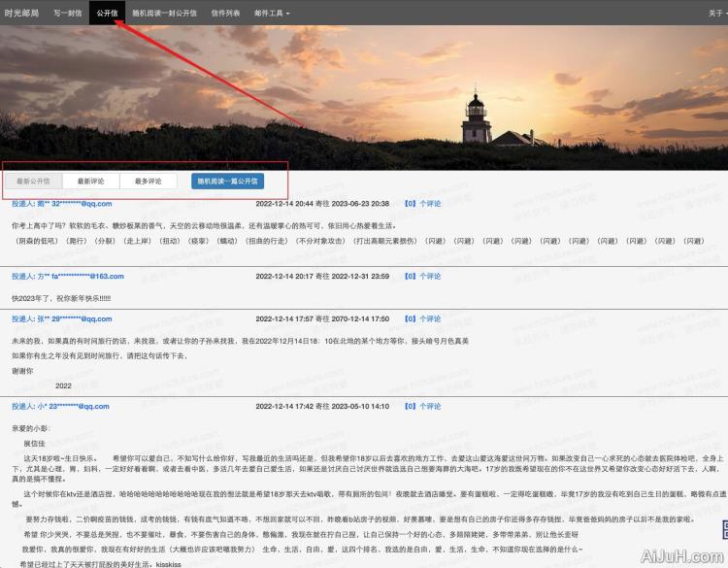The image size is (728, 568).
Task: Switch to the 最新评论 tab
Action: tap(91, 181)
